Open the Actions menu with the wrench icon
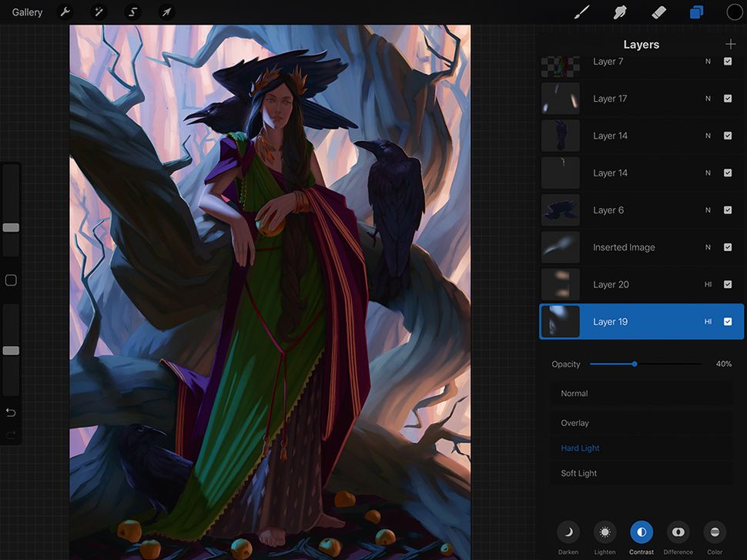 click(x=65, y=12)
